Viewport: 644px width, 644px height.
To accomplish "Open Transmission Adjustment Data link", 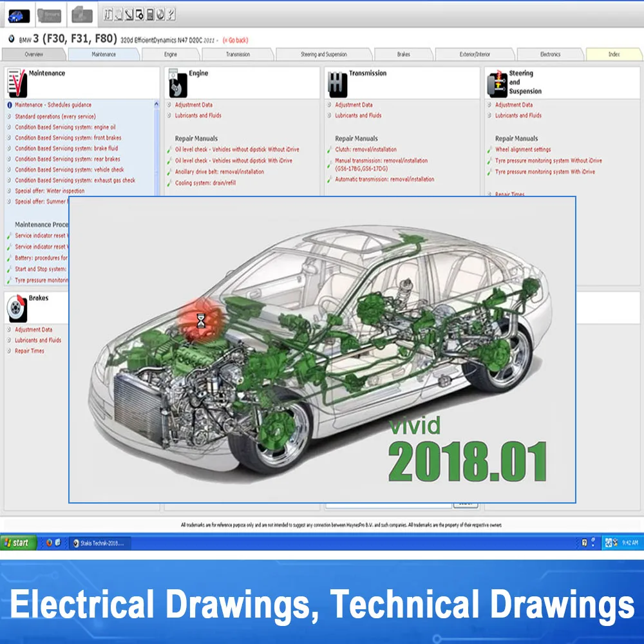I will (x=354, y=105).
